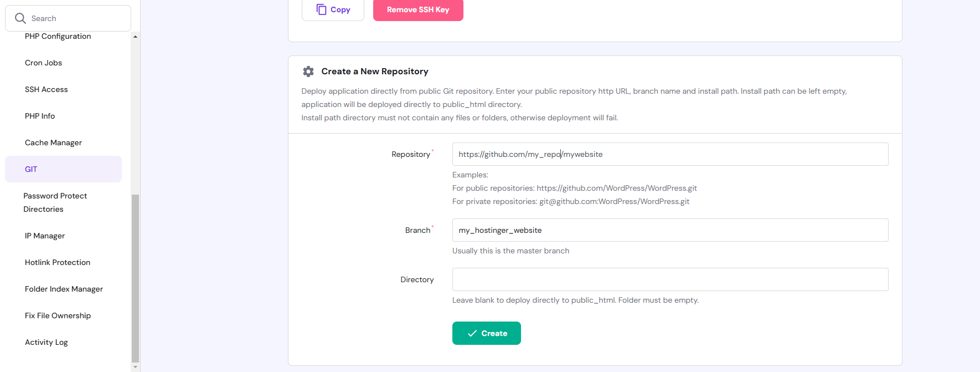Viewport: 980px width, 372px height.
Task: Open SSH Access from sidebar
Action: pos(46,90)
